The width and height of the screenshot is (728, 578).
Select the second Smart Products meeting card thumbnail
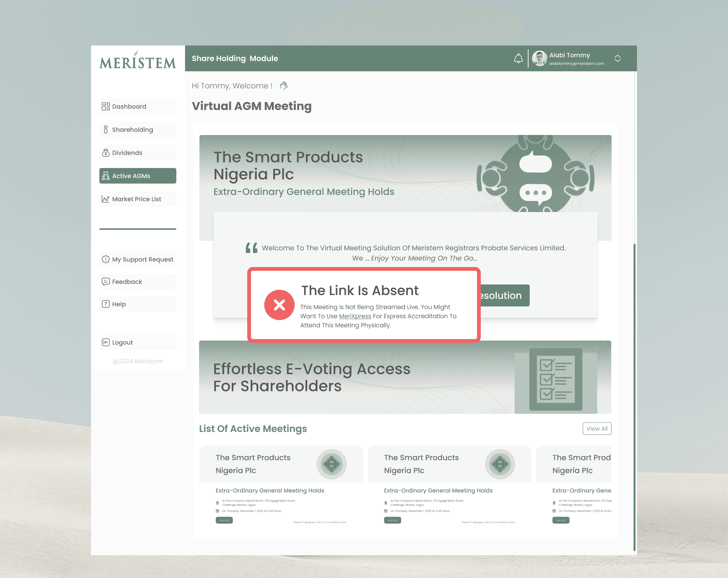(x=500, y=464)
